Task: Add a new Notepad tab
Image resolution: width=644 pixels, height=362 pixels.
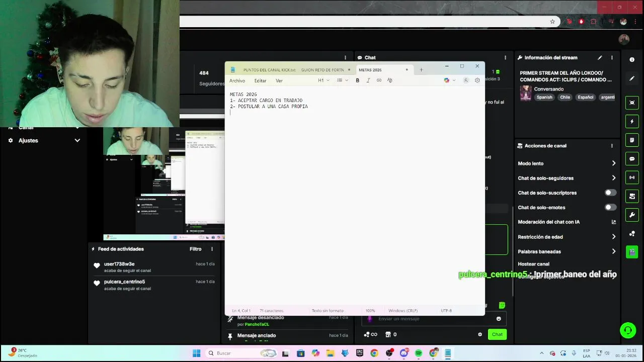Action: pyautogui.click(x=421, y=70)
